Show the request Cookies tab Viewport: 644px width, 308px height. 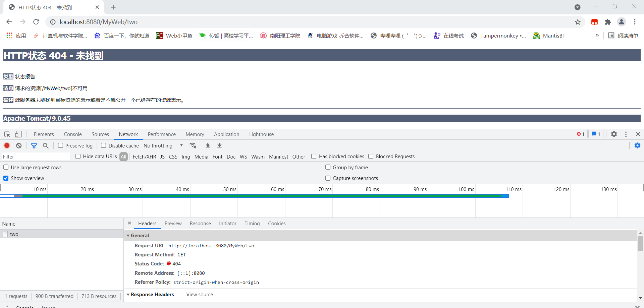277,224
